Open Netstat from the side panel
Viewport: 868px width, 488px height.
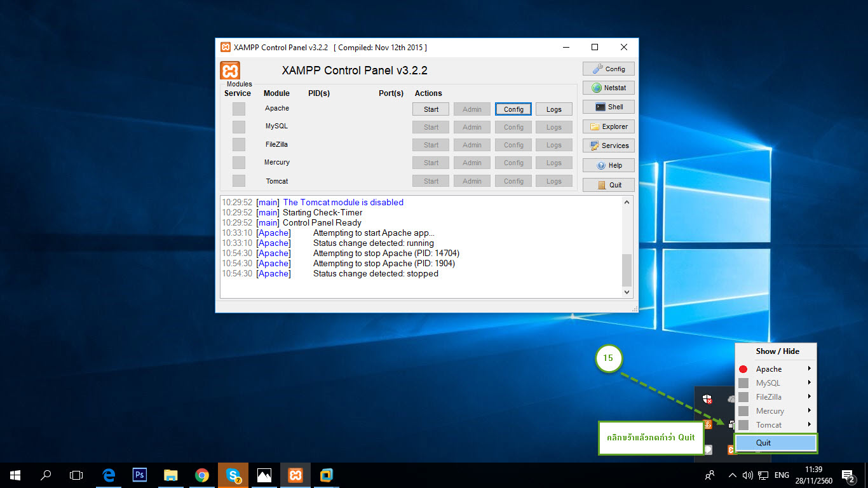click(x=609, y=88)
